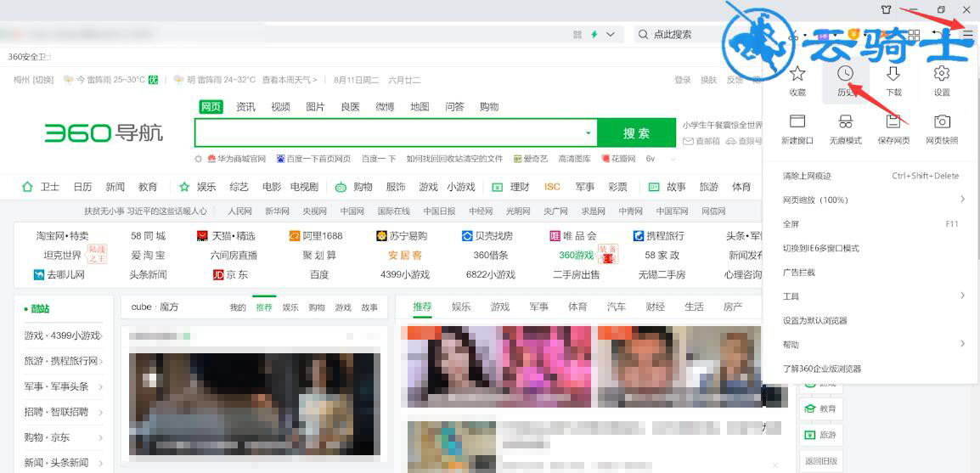Click the green 搜索 button
This screenshot has height=473, width=980.
coord(636,133)
